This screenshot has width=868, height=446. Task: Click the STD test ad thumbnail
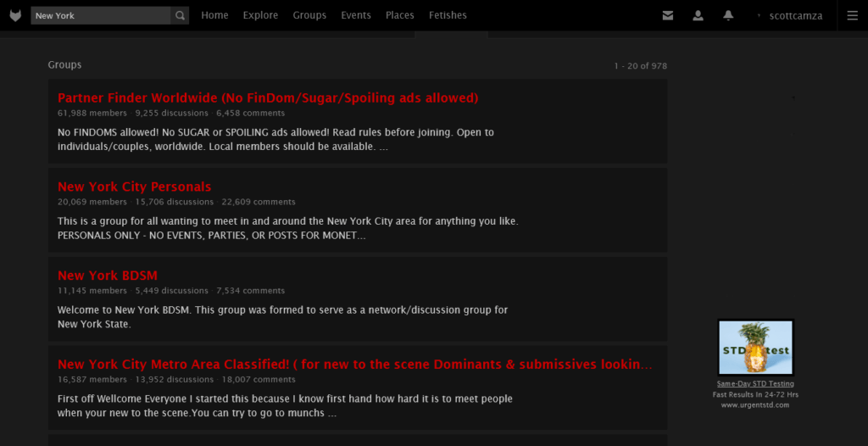click(x=755, y=348)
